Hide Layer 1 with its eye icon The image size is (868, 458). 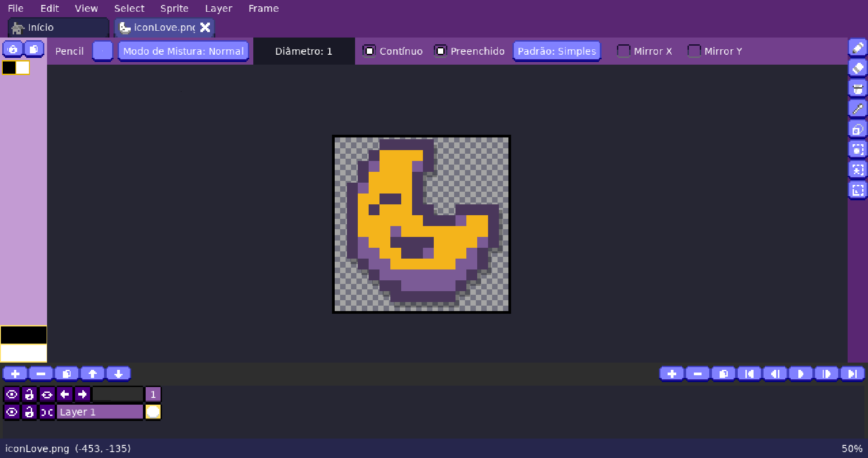click(12, 412)
